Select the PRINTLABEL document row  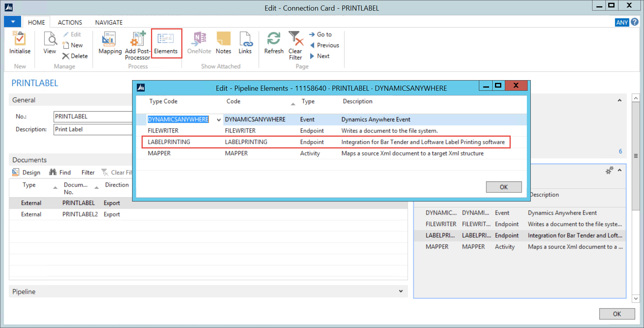208,203
